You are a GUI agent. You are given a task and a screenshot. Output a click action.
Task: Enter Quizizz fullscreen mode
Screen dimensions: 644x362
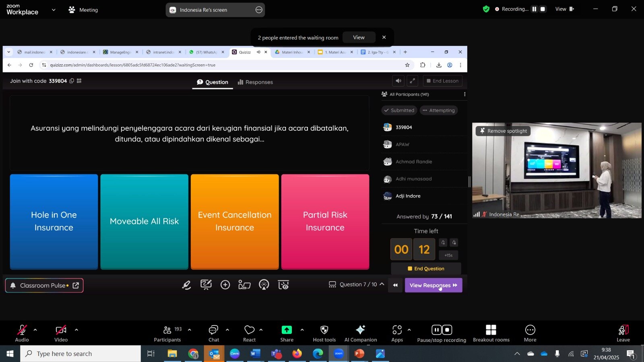(413, 81)
